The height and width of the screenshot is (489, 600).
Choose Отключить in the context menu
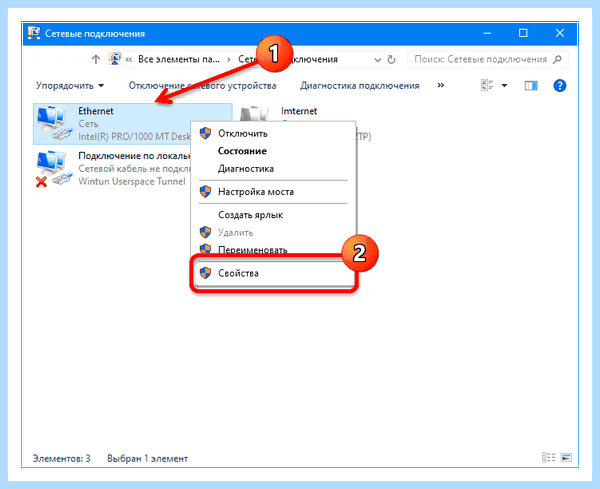273,134
